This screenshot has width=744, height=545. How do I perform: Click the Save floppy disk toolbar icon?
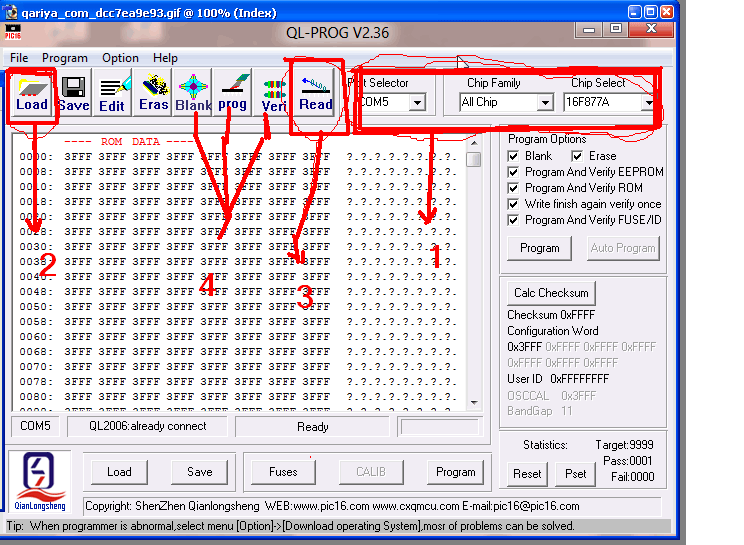(74, 93)
